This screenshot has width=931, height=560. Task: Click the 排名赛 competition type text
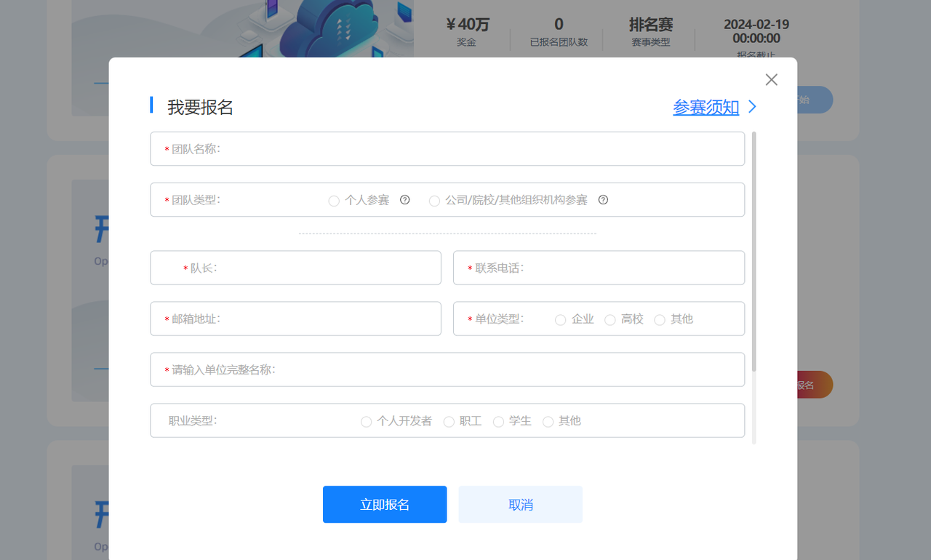pyautogui.click(x=651, y=25)
